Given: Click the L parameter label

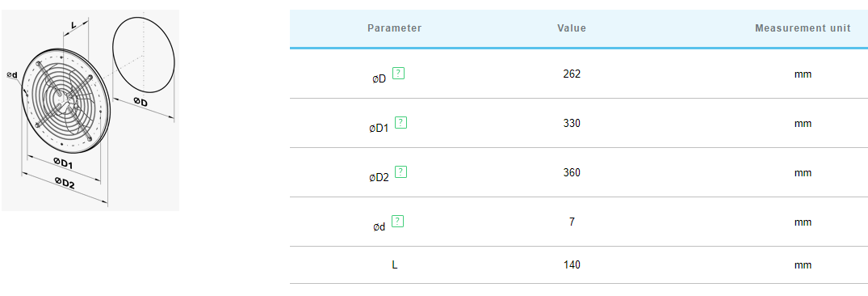Looking at the screenshot, I should point(395,265).
